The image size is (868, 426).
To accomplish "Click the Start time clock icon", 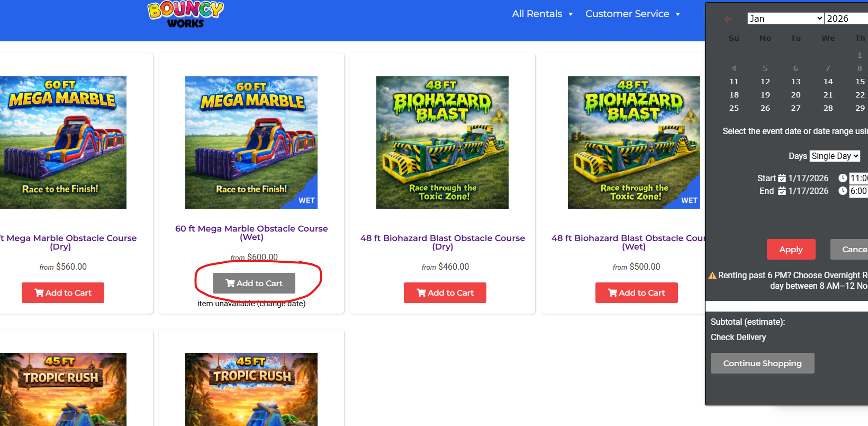I will [x=843, y=178].
